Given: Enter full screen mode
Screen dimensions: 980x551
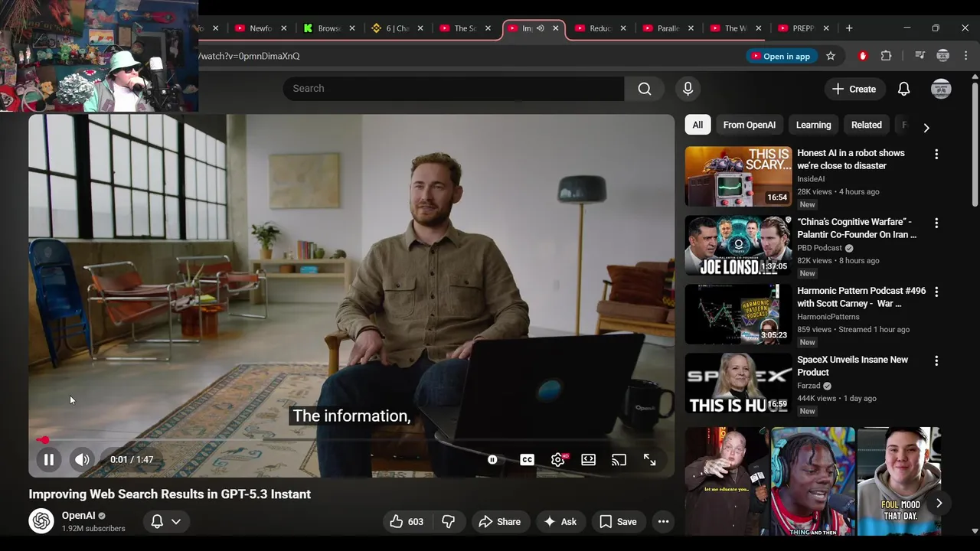Looking at the screenshot, I should 649,460.
